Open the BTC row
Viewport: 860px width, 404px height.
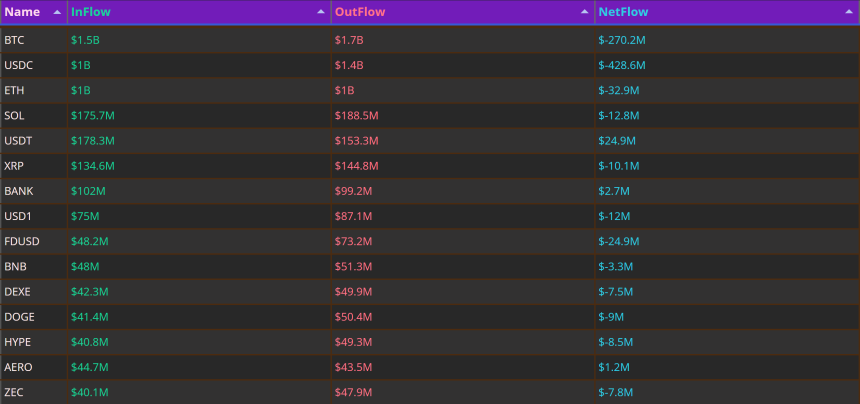tap(430, 40)
